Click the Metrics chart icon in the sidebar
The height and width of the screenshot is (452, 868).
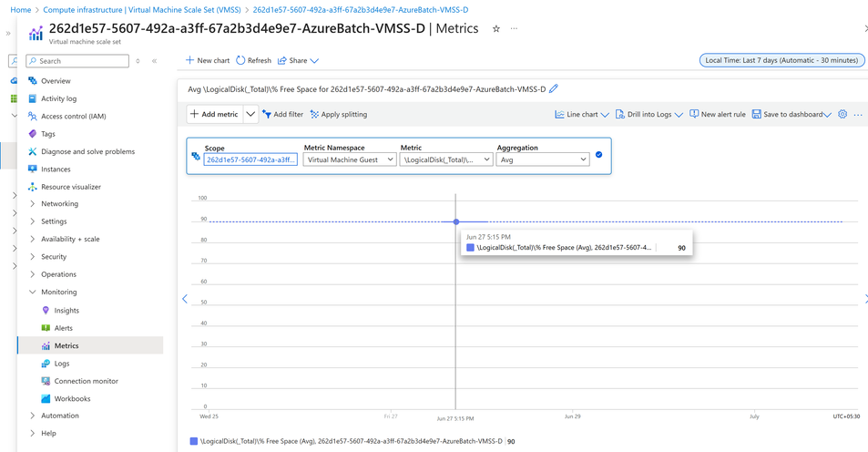(46, 345)
